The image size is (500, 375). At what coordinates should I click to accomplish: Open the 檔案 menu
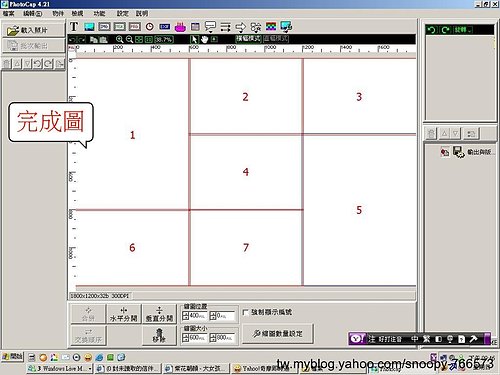(x=9, y=13)
